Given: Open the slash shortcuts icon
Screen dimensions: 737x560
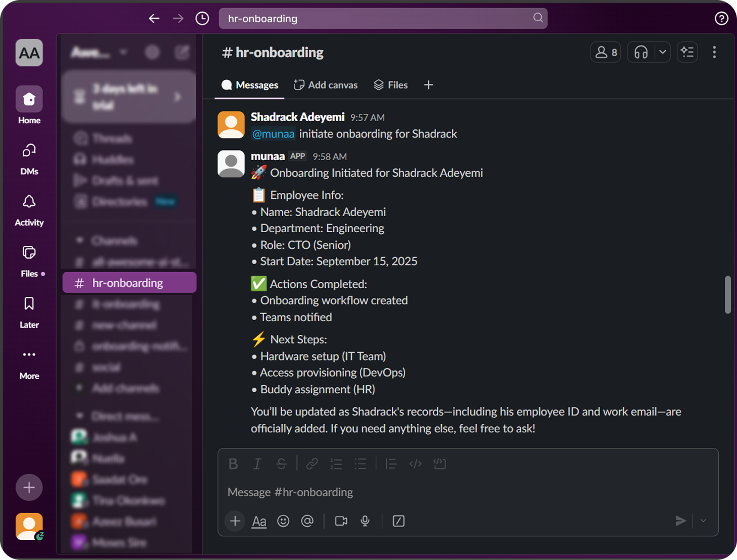Looking at the screenshot, I should 399,521.
